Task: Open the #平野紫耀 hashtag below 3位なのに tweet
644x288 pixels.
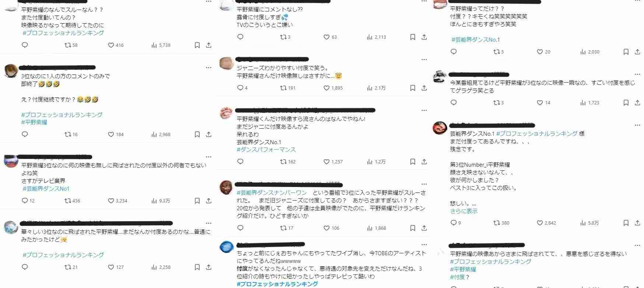Action: (x=34, y=122)
